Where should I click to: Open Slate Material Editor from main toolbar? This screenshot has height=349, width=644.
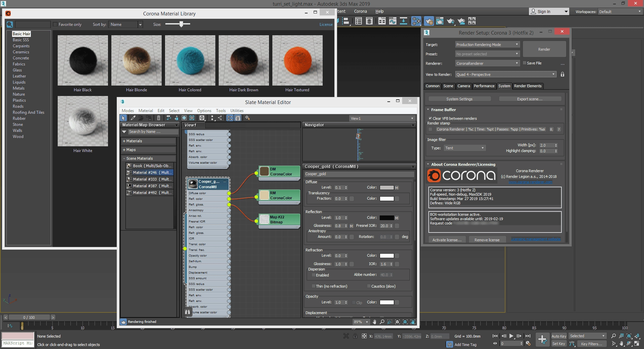[416, 21]
